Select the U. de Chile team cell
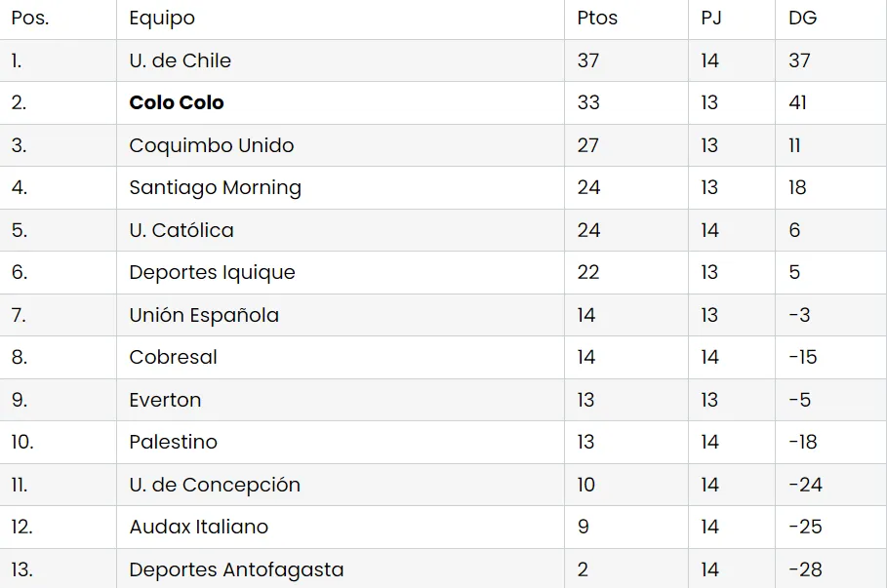This screenshot has height=588, width=887. [180, 60]
